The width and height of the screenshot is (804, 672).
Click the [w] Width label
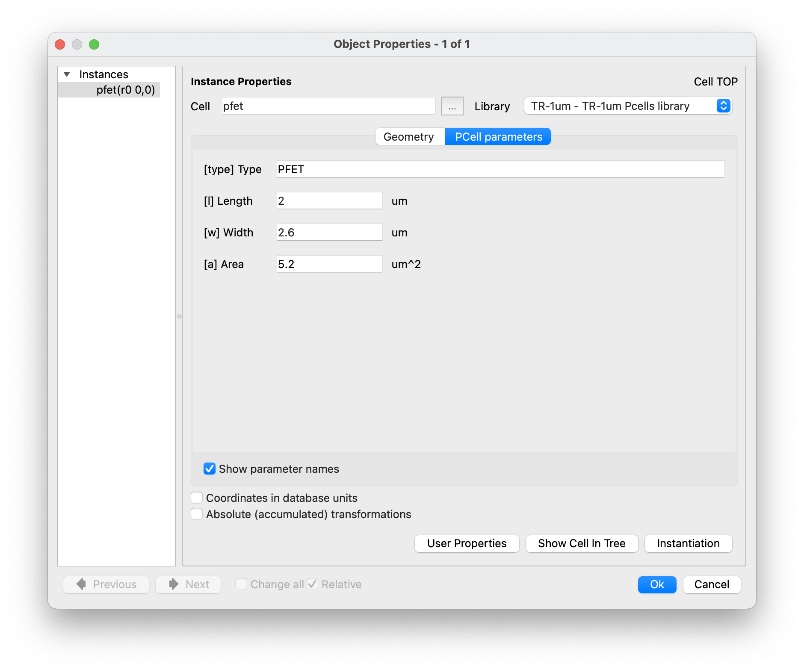(x=229, y=233)
